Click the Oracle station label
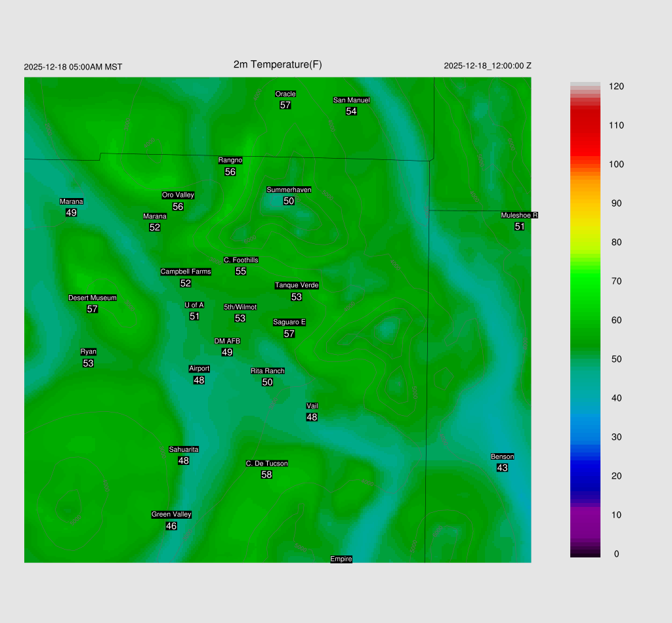 285,94
